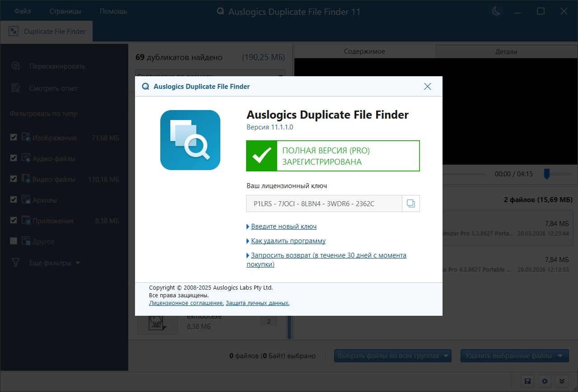Click the playback time '00:00 / 04:15'
This screenshot has width=578, height=392.
pyautogui.click(x=514, y=174)
